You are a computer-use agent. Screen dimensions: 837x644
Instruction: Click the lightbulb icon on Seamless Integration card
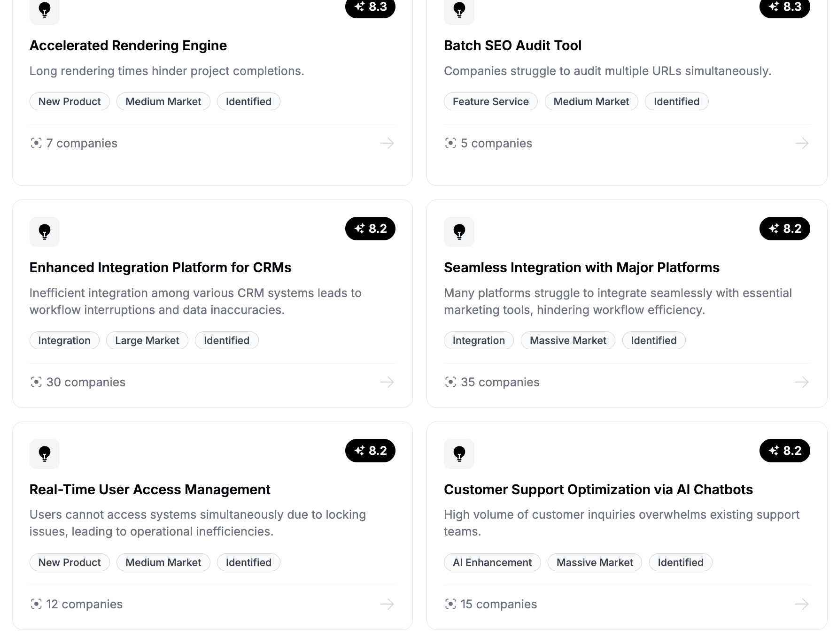tap(459, 232)
